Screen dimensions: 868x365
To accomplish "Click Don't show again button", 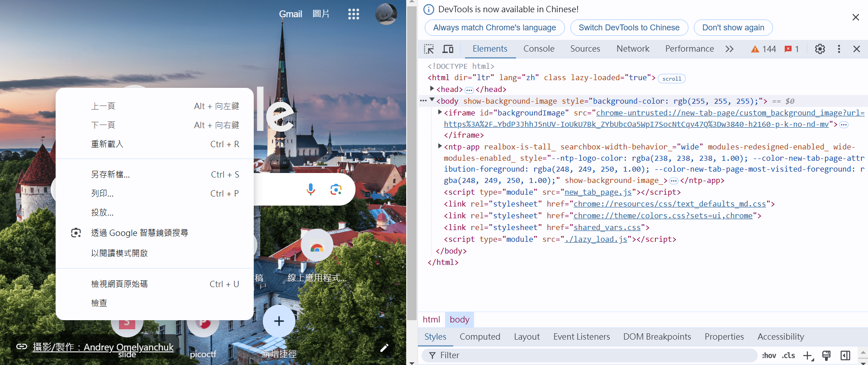I will 733,28.
